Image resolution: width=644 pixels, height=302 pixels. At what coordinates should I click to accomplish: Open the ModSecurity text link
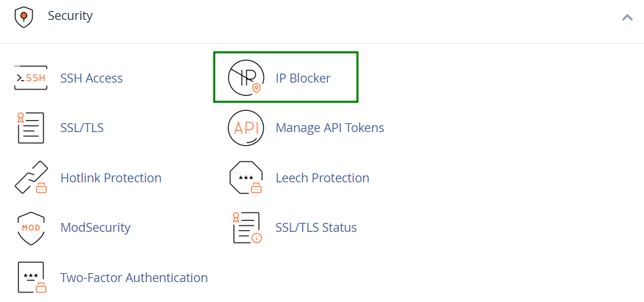(x=95, y=227)
